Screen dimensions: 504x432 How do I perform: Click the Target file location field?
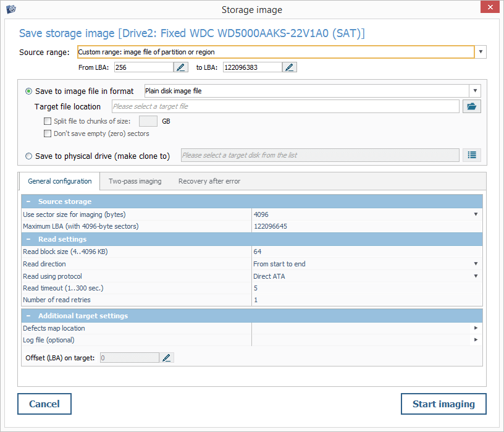[285, 106]
